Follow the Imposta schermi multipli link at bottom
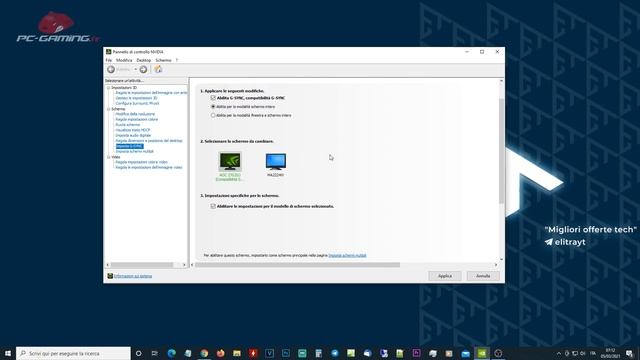Image resolution: width=640 pixels, height=360 pixels. (x=347, y=256)
